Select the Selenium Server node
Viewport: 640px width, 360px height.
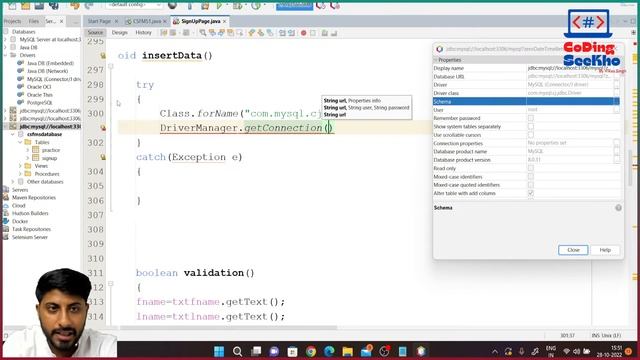(30, 237)
